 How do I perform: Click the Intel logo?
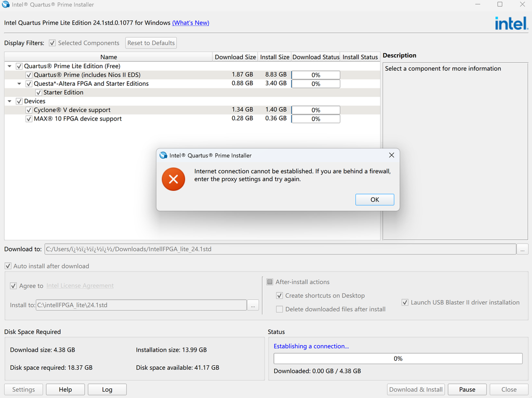(511, 23)
